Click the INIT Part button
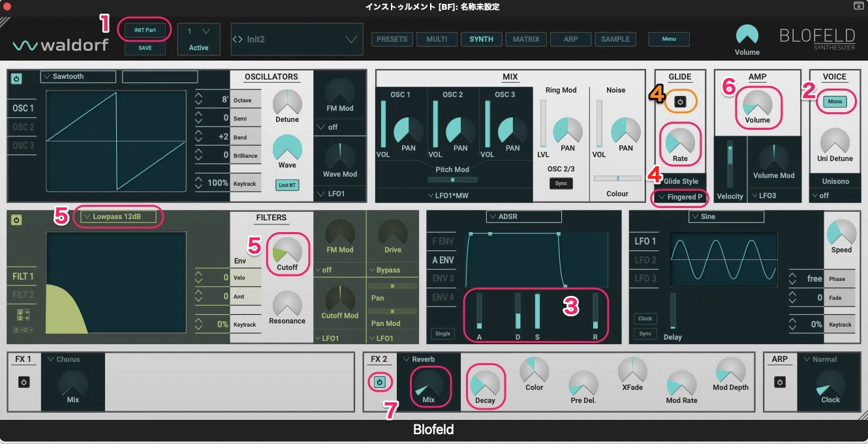 tap(145, 30)
